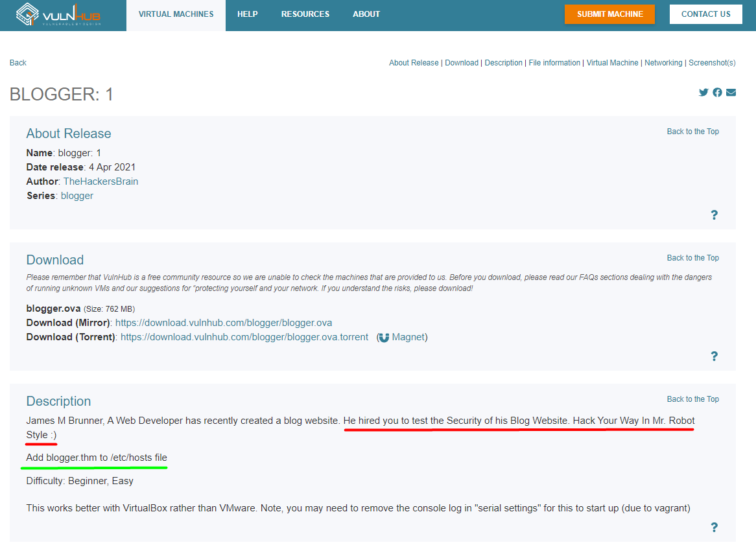The height and width of the screenshot is (547, 756).
Task: Click 'Difficulty: Beginner, Easy' text
Action: tap(80, 481)
